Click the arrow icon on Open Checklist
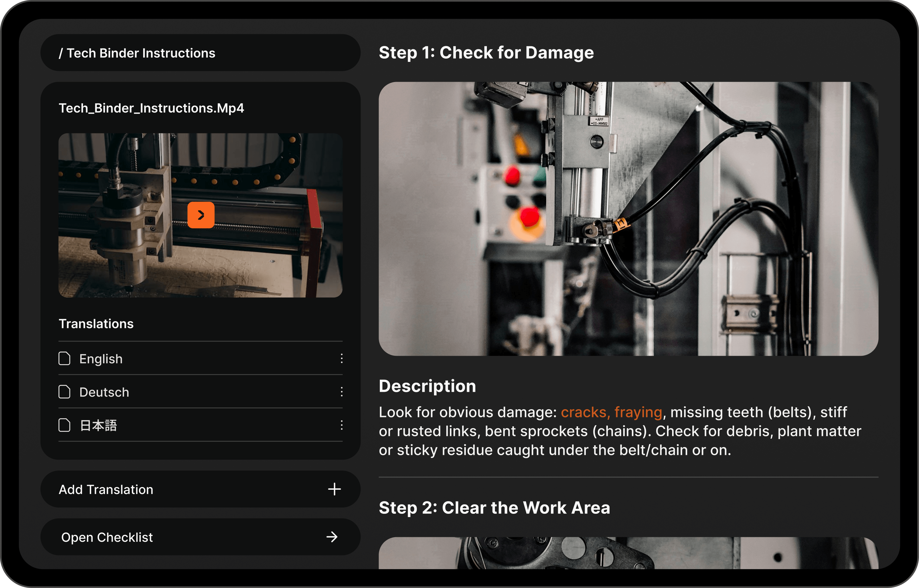This screenshot has height=588, width=919. tap(332, 537)
